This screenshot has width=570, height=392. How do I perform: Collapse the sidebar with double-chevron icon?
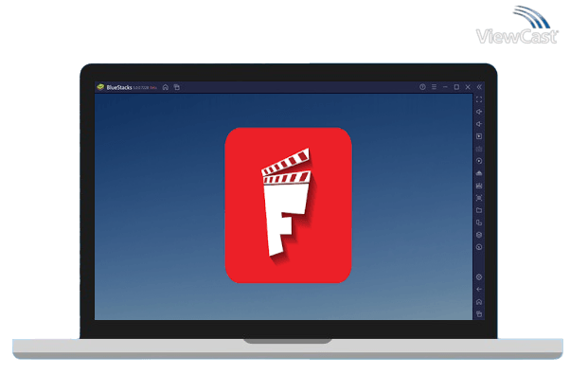[x=479, y=87]
